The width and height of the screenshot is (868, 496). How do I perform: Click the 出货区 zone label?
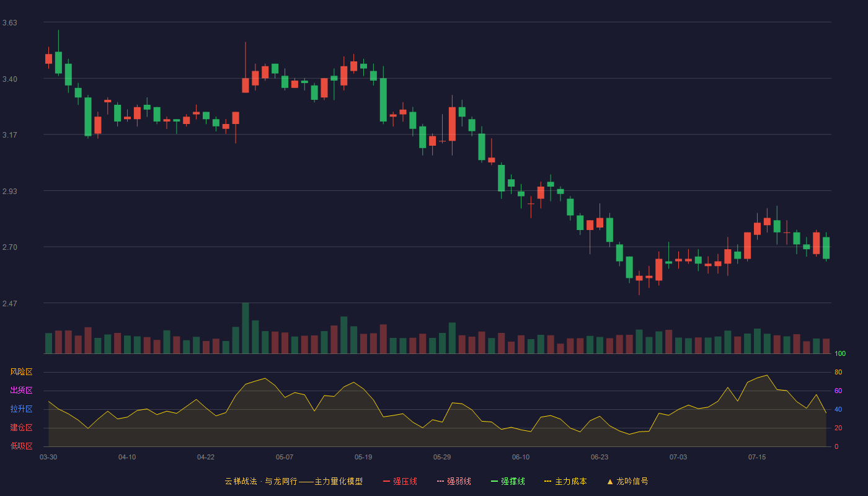21,391
